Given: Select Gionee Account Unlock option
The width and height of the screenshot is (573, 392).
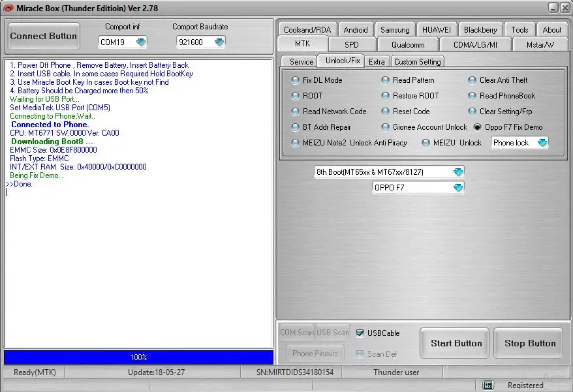Looking at the screenshot, I should click(x=385, y=127).
